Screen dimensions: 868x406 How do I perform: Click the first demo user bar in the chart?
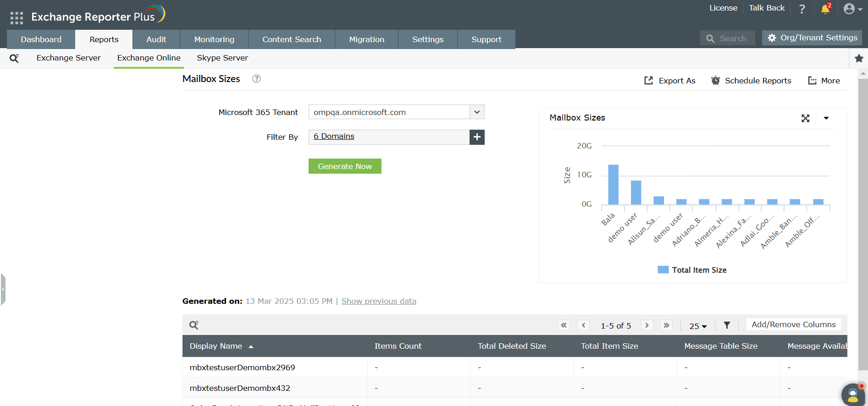click(x=636, y=192)
